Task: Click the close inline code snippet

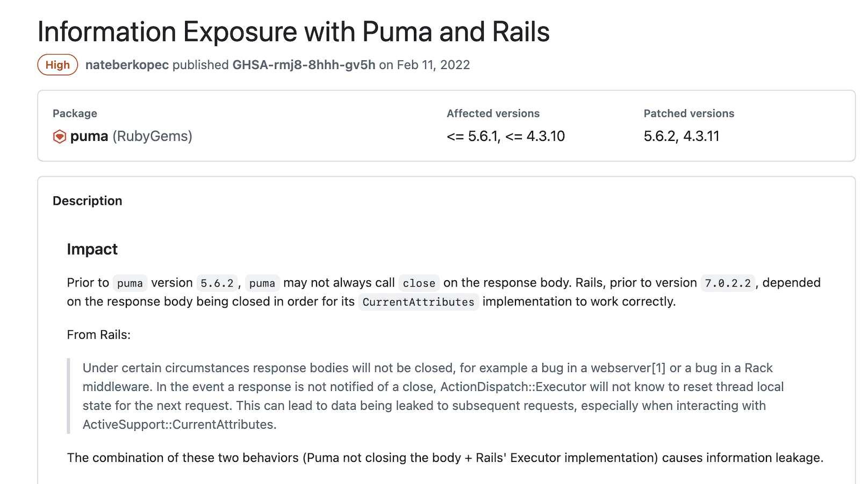Action: (419, 283)
